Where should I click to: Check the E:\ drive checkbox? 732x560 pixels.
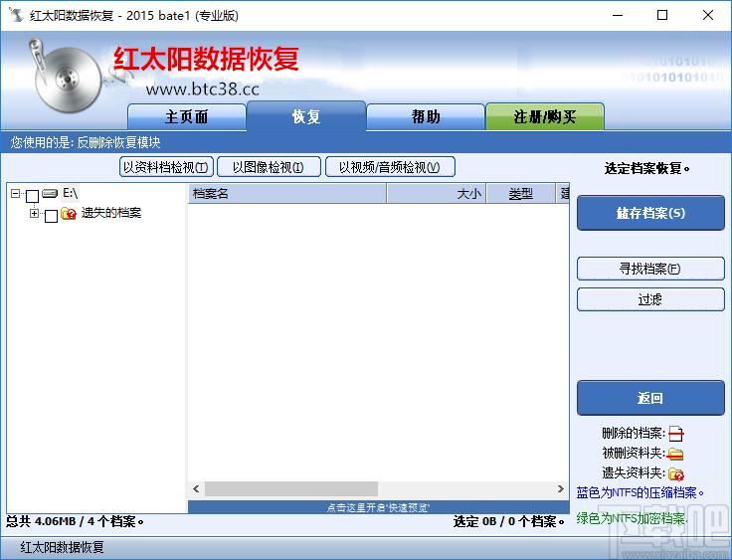(x=32, y=196)
